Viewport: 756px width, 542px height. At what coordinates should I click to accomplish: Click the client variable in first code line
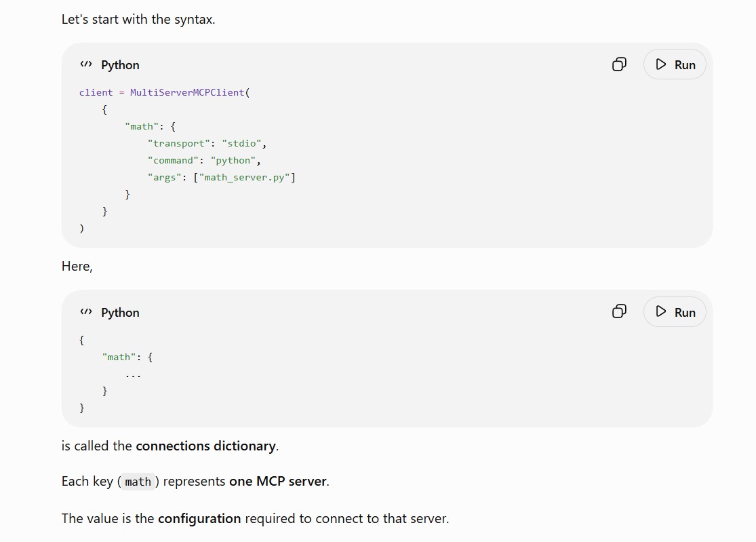click(x=96, y=92)
